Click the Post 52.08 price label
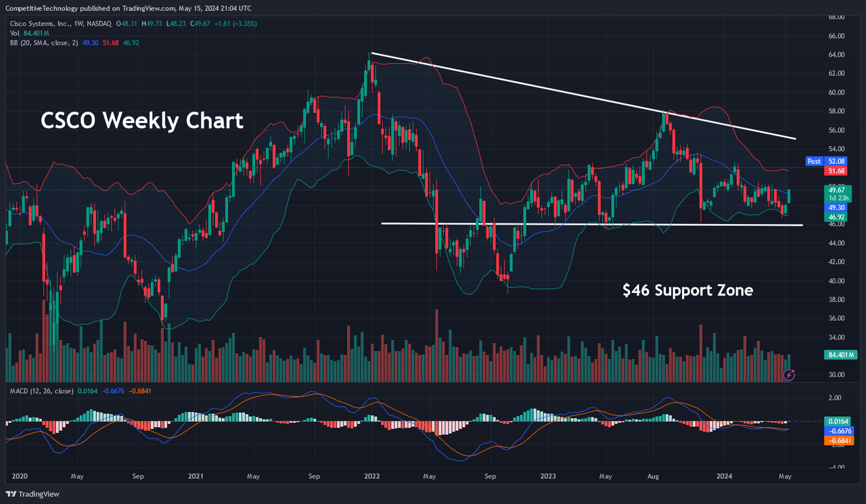This screenshot has width=866, height=504. pos(825,162)
